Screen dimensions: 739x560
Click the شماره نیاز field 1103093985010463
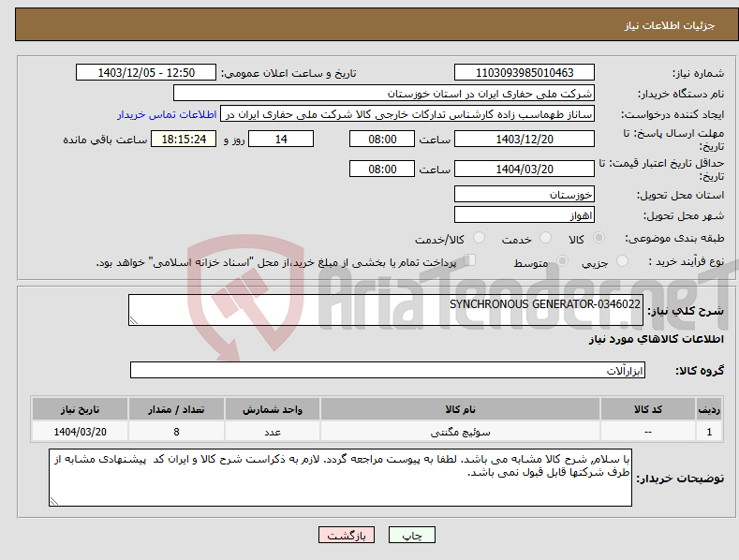(525, 73)
